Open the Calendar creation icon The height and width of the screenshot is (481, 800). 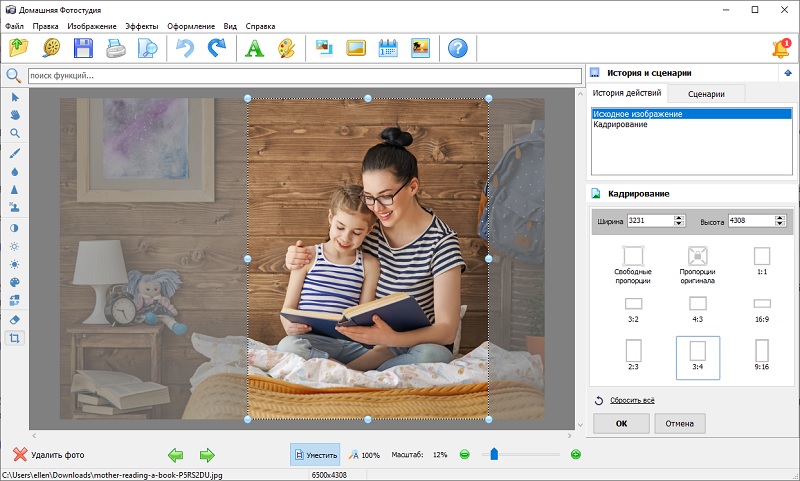pos(388,47)
